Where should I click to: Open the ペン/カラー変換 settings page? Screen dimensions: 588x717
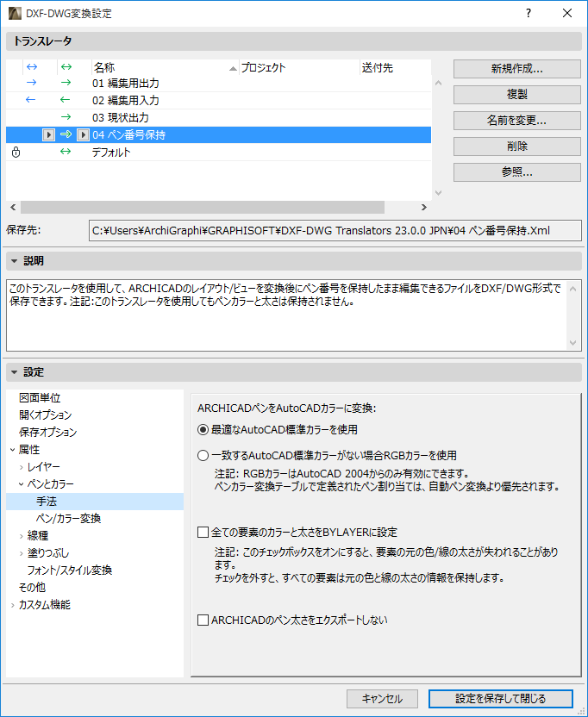click(x=69, y=519)
